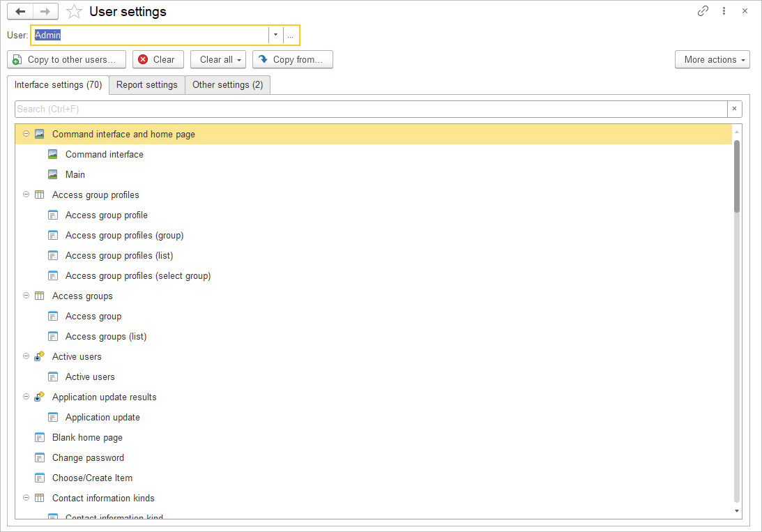Screen dimensions: 762x532
Task: Click form icon of Access group profiles (list)
Action: tap(53, 256)
